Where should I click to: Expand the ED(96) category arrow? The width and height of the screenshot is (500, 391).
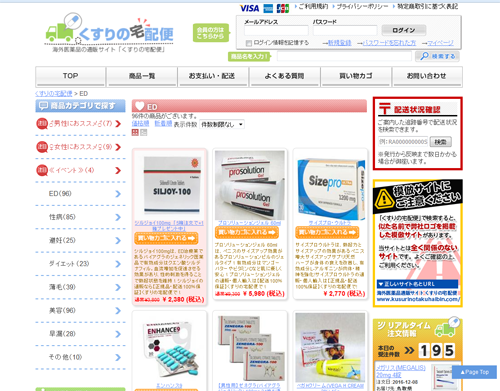pyautogui.click(x=118, y=194)
